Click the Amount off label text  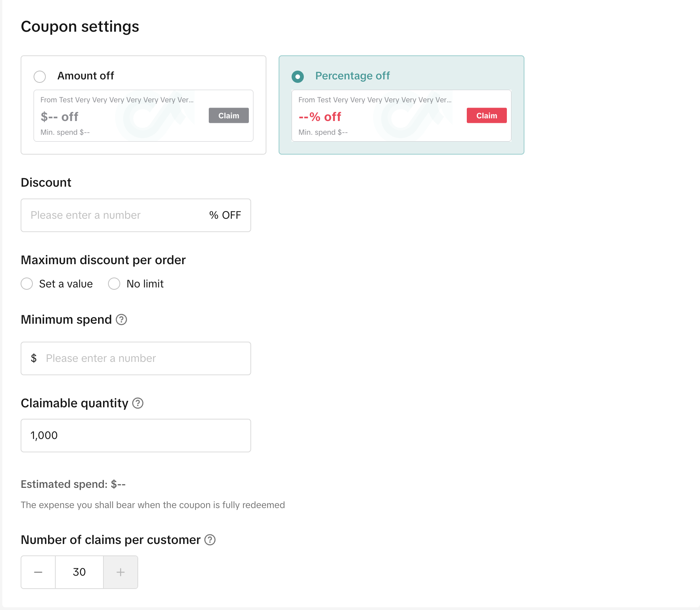tap(85, 76)
